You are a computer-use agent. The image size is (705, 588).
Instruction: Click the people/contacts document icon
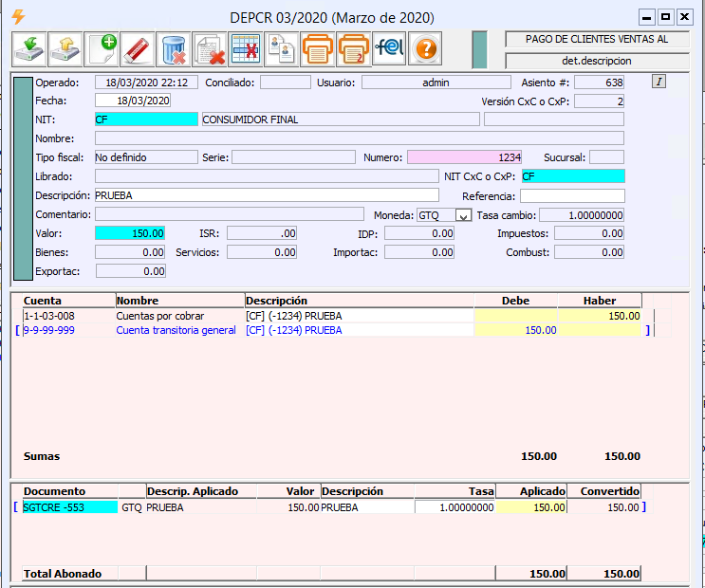point(281,47)
